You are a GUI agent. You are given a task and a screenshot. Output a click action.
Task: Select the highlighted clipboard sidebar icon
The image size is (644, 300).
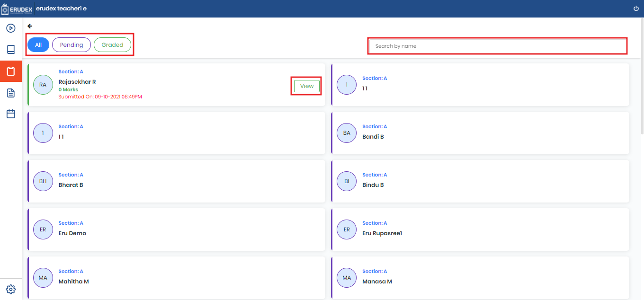(x=11, y=71)
